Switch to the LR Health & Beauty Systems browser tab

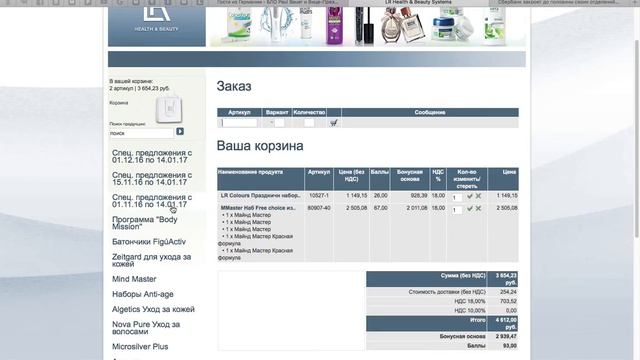[418, 2]
